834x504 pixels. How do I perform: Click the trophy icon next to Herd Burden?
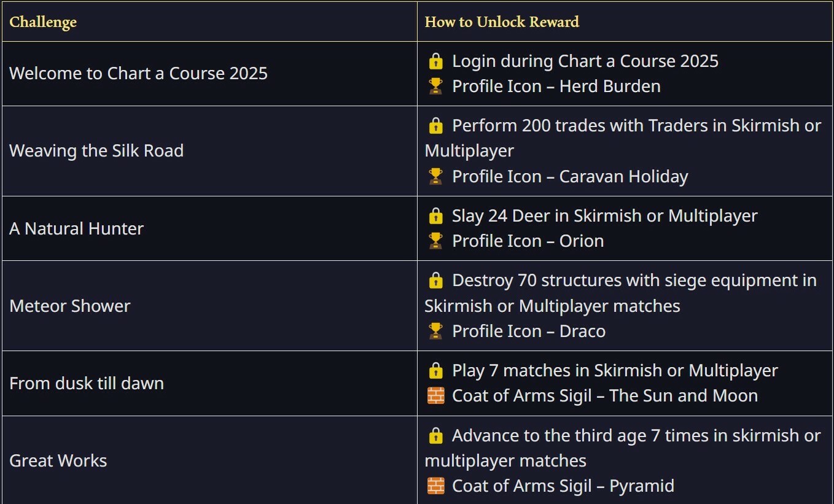coord(435,87)
